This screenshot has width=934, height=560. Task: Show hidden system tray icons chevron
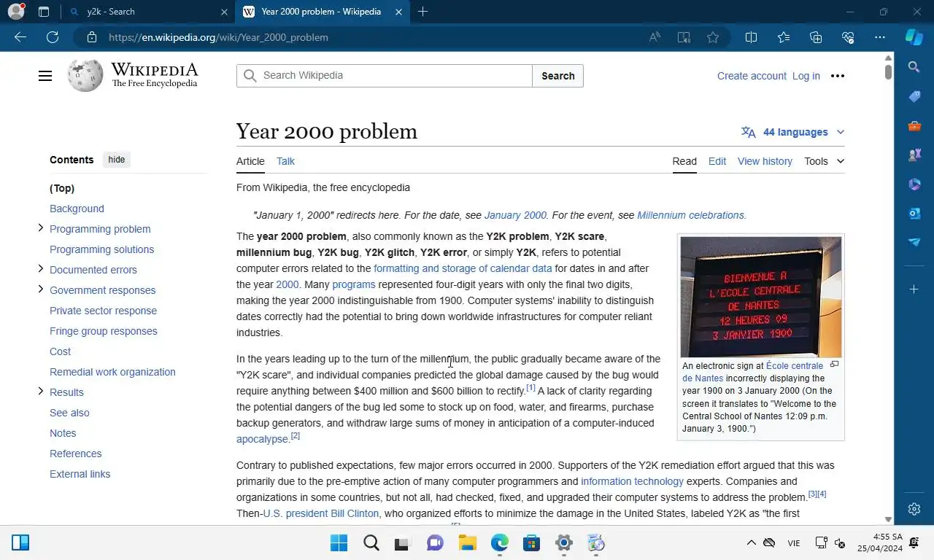click(751, 543)
